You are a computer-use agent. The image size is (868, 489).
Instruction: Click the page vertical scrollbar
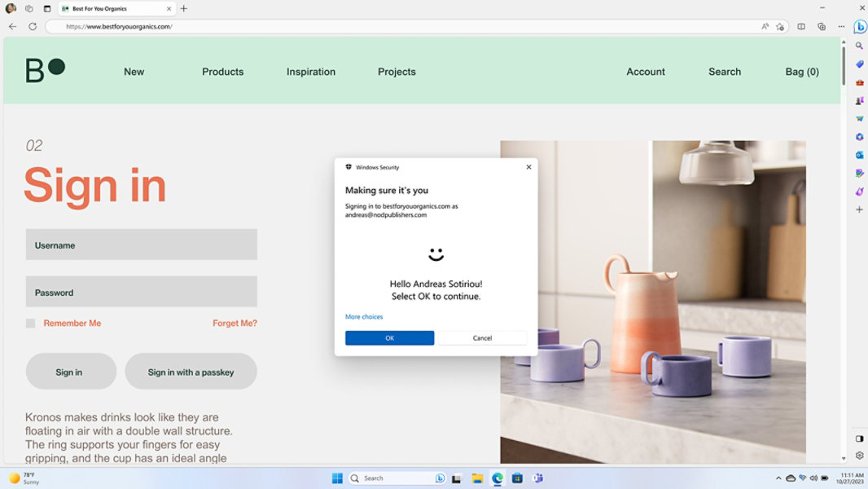pos(844,244)
